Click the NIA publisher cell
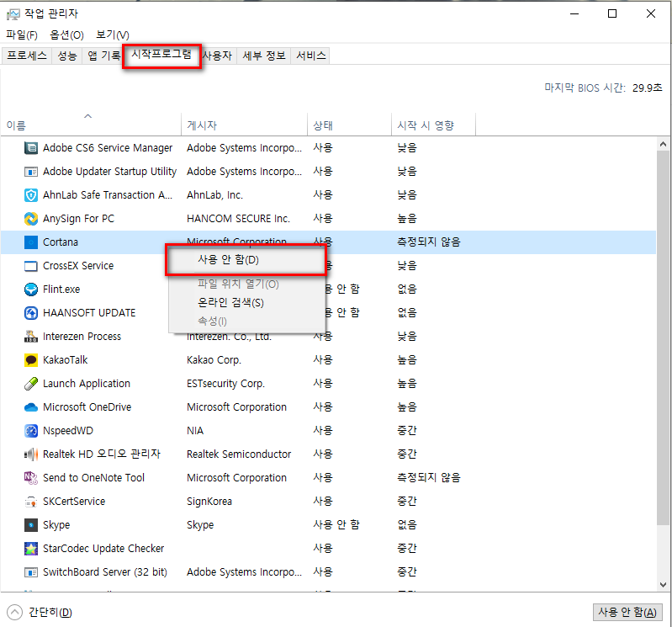 pos(195,431)
